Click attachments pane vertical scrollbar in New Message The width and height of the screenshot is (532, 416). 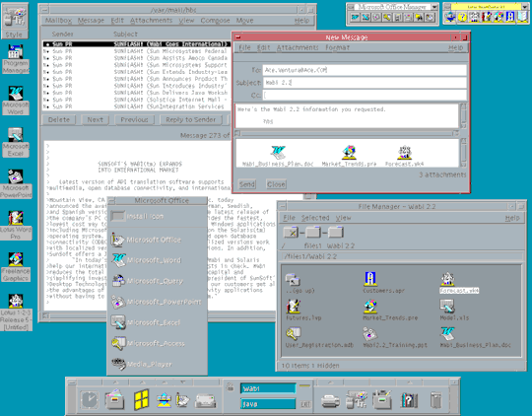pos(464,153)
